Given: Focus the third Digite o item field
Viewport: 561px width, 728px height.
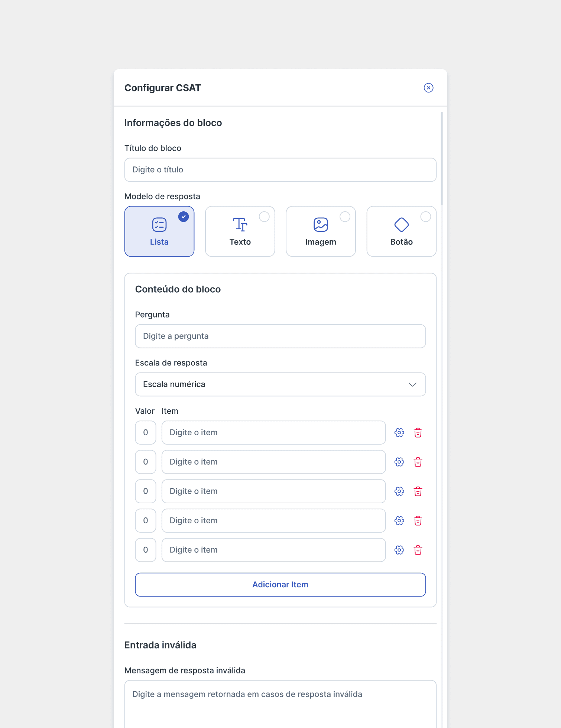Looking at the screenshot, I should pos(273,491).
